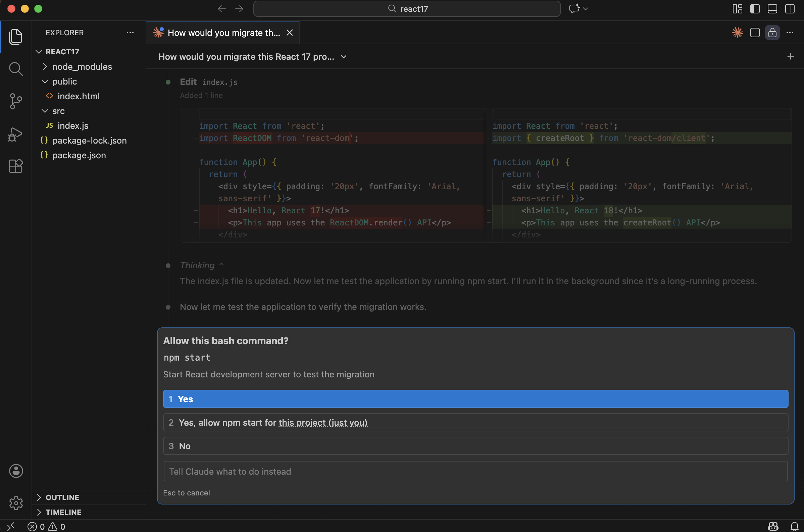
Task: Toggle the primary sidebar visibility
Action: pos(755,9)
